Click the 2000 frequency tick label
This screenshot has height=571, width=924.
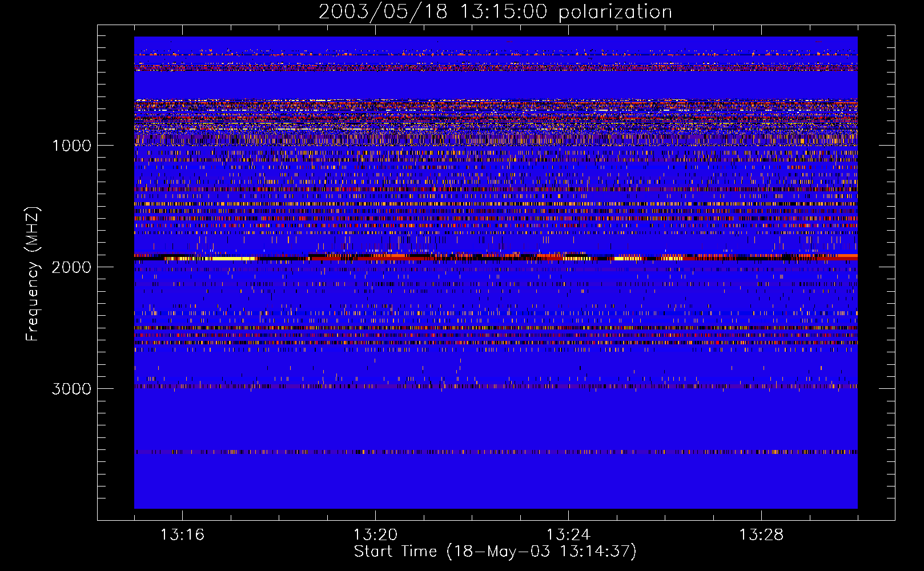(71, 267)
